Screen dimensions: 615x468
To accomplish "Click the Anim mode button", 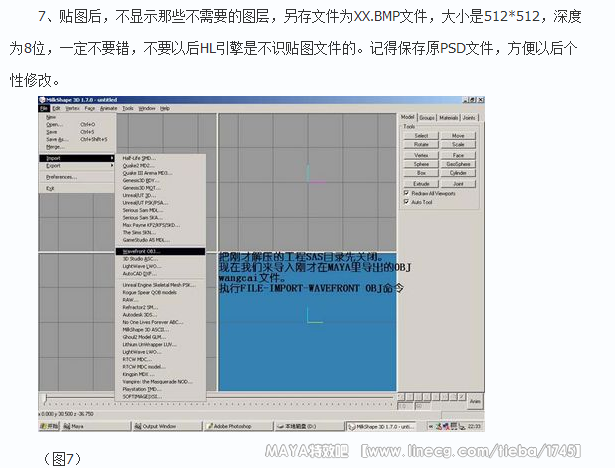I will (x=475, y=401).
